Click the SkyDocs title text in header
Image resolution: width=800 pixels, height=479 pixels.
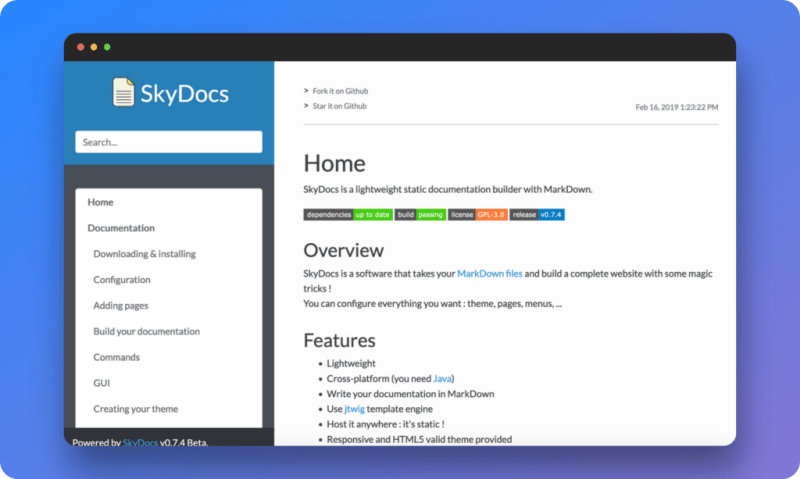184,94
